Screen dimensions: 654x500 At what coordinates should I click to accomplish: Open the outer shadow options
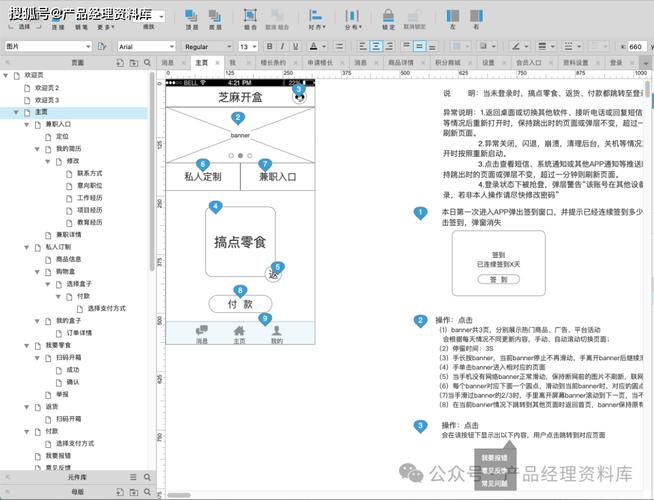(484, 46)
